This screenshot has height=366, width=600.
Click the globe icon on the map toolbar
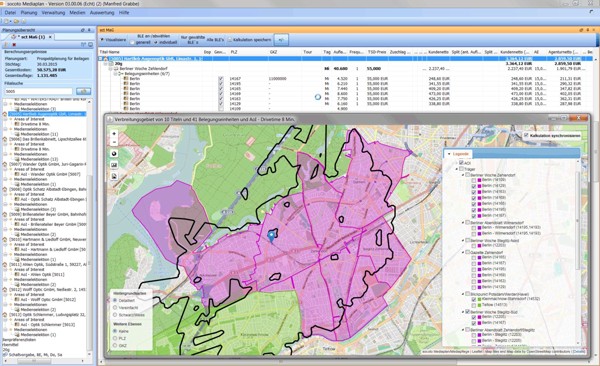coord(114,154)
